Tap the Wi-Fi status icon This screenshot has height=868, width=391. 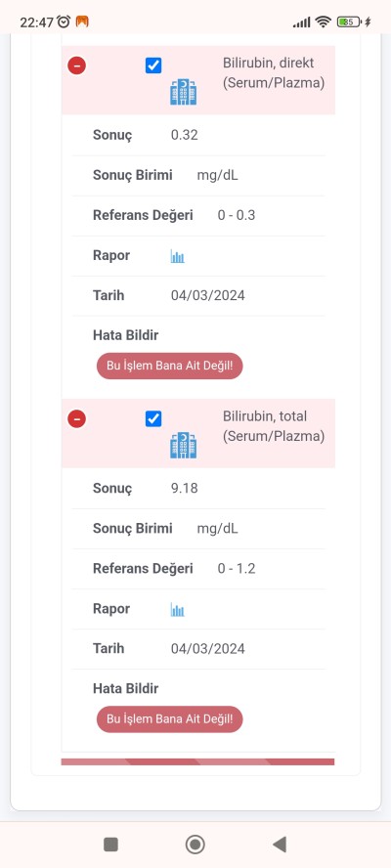pos(323,22)
